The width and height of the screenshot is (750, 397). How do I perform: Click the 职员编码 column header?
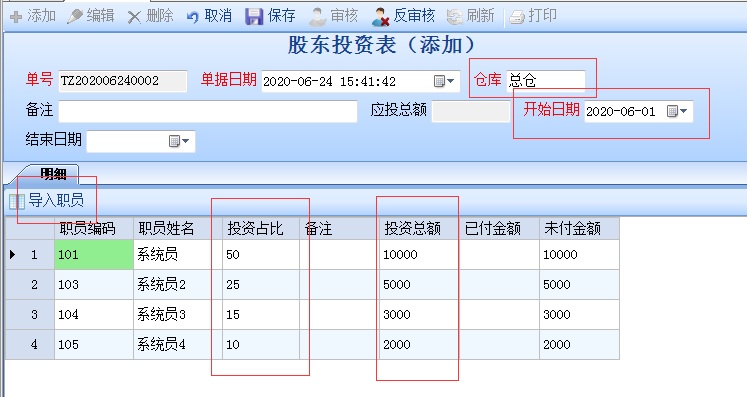click(94, 229)
